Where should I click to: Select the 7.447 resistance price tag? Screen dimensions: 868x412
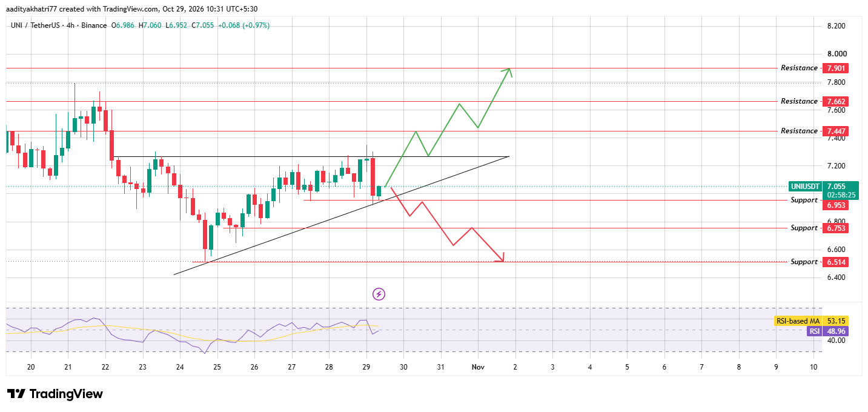point(835,131)
